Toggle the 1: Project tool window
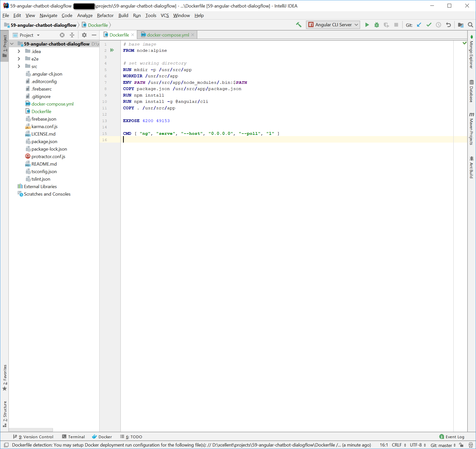 [5, 46]
